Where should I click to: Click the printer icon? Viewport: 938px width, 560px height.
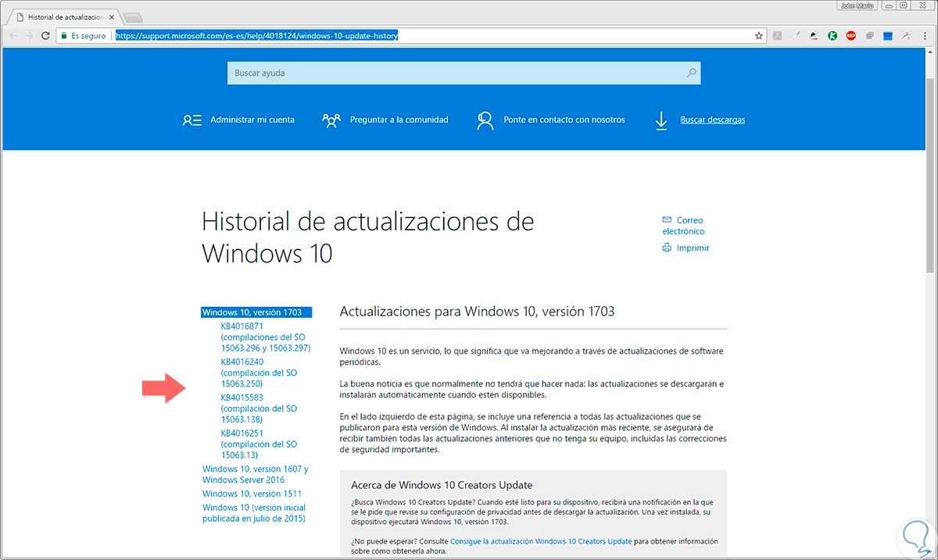(x=667, y=248)
